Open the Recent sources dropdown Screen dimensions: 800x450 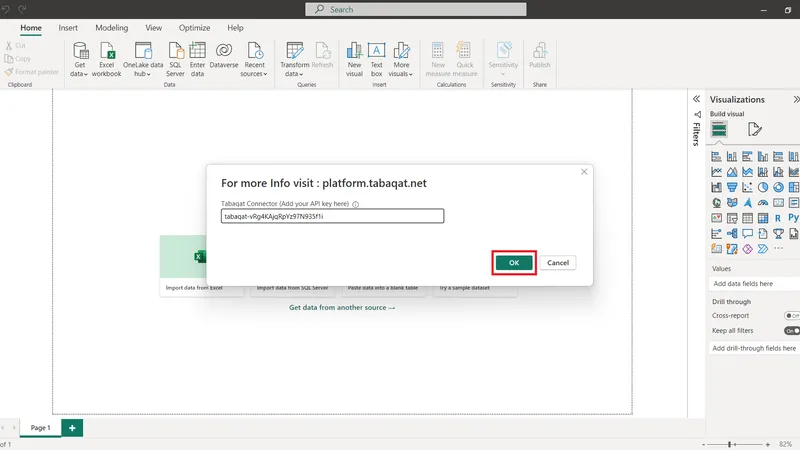point(255,73)
